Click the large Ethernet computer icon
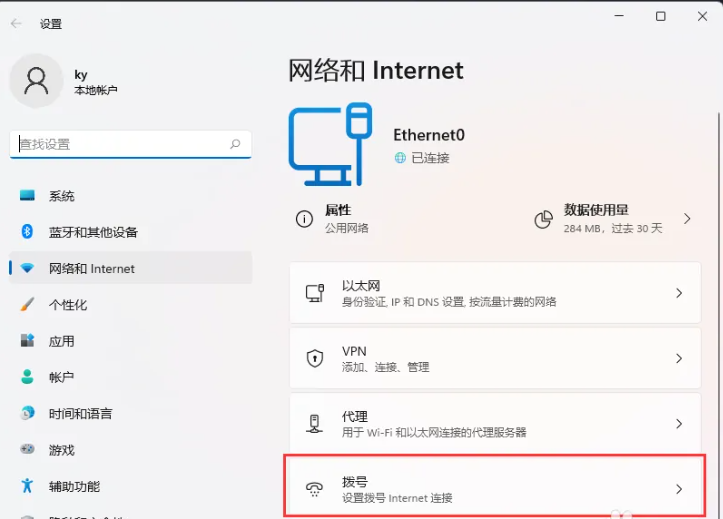Screen dimensions: 723x519 pyautogui.click(x=330, y=144)
